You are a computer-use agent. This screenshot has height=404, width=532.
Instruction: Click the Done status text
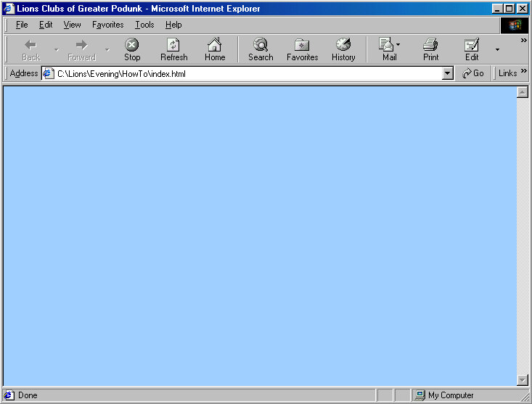click(28, 395)
